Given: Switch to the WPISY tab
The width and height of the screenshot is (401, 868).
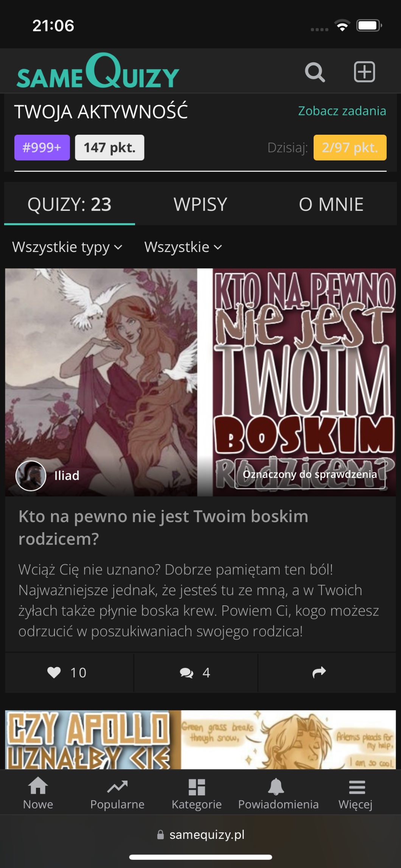Looking at the screenshot, I should click(200, 204).
